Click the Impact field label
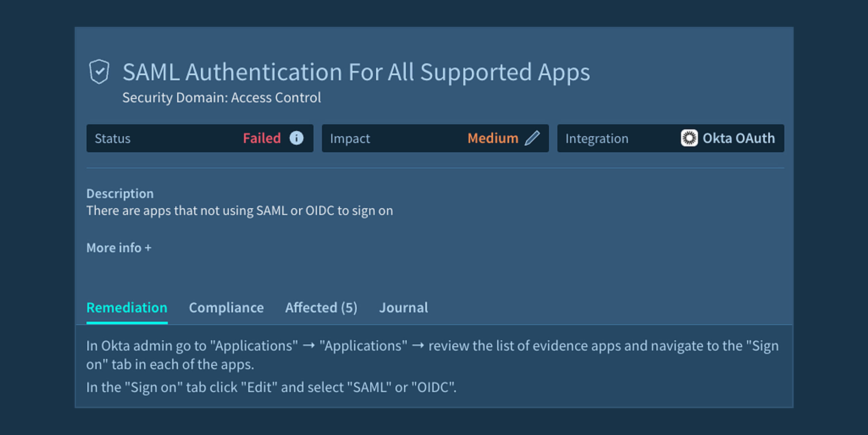 pyautogui.click(x=350, y=138)
